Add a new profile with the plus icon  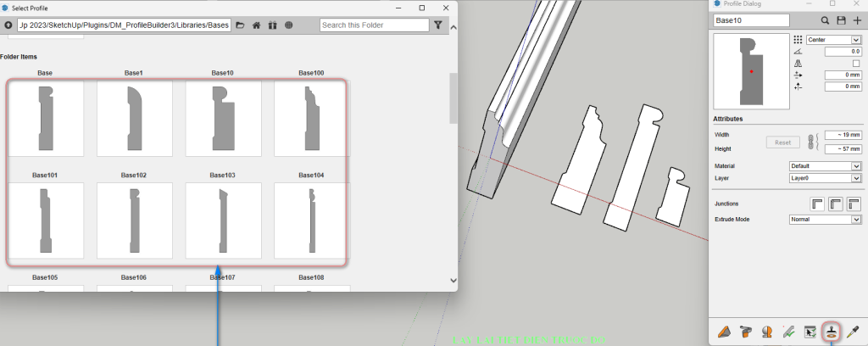pyautogui.click(x=857, y=20)
